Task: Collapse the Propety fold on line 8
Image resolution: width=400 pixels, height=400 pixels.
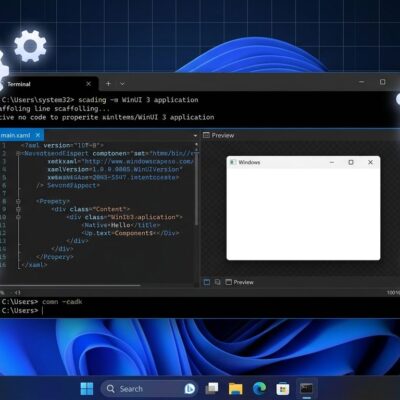Action: click(18, 201)
